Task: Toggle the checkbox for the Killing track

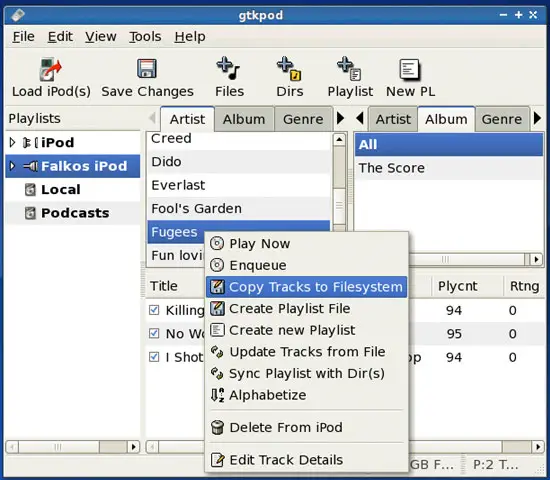Action: pos(154,310)
